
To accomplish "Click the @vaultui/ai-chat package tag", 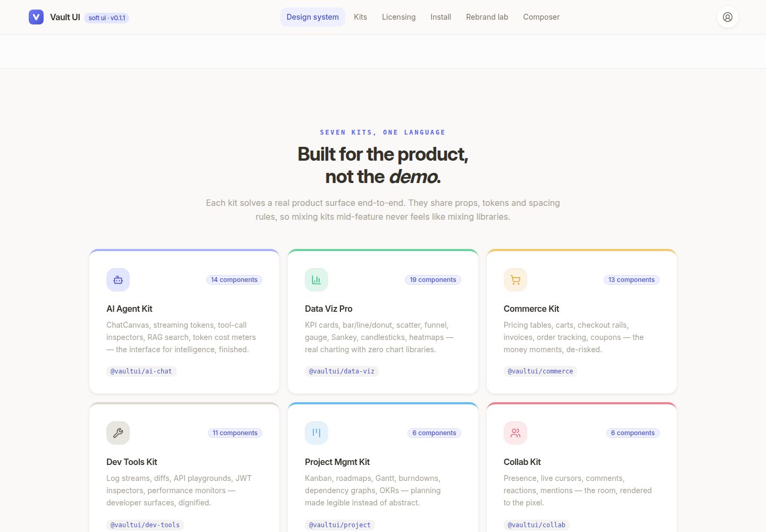I will pos(141,371).
